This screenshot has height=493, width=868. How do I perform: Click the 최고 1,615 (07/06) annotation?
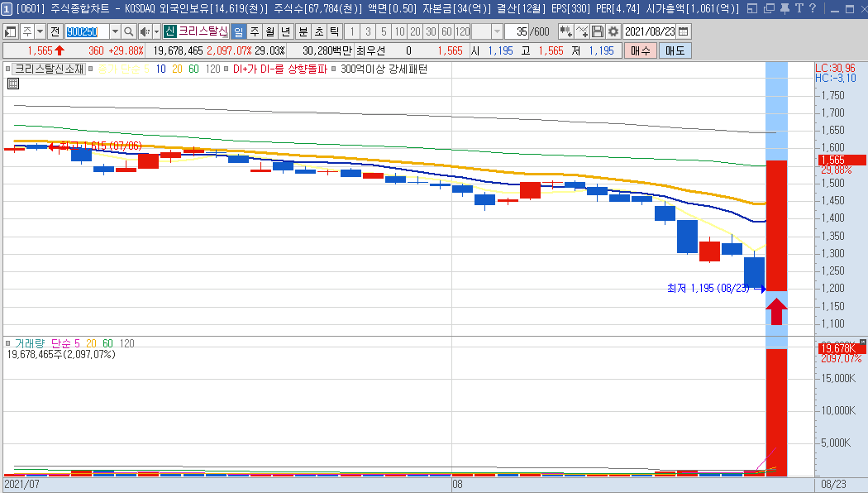pyautogui.click(x=101, y=146)
